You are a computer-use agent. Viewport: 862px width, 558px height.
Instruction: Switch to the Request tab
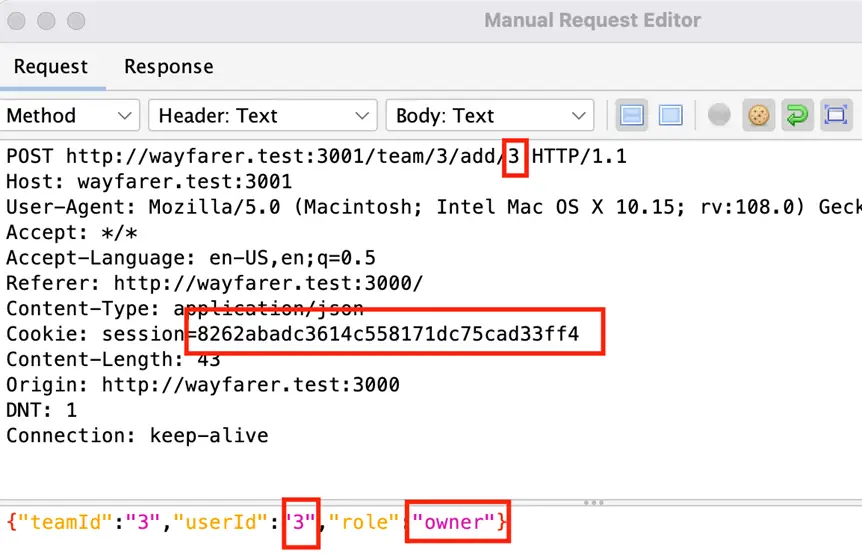click(x=51, y=67)
